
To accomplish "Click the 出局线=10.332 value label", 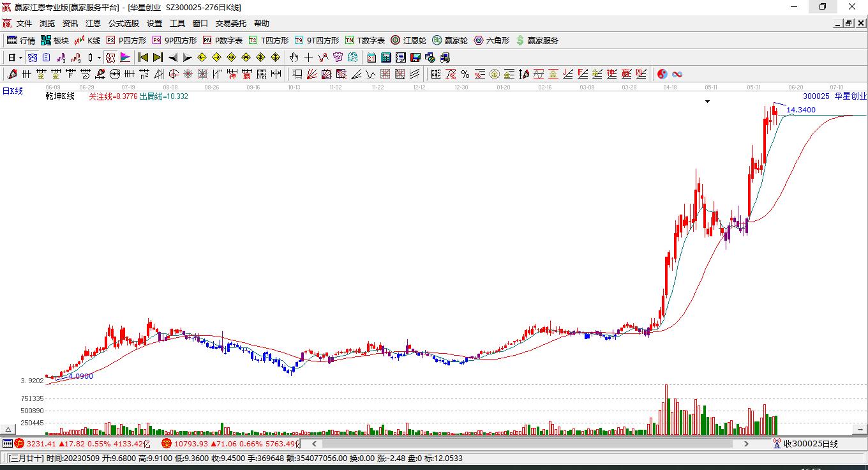I will (163, 96).
